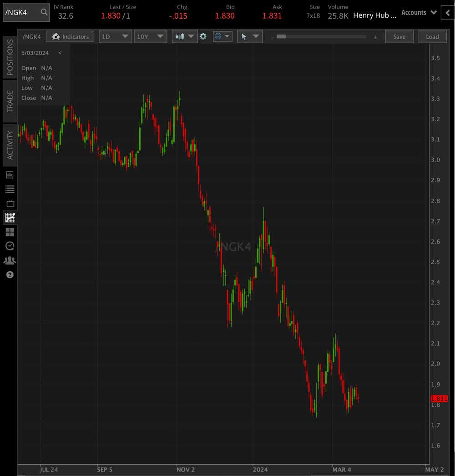Click the symbol search magnifier icon
This screenshot has width=455, height=476.
click(44, 12)
